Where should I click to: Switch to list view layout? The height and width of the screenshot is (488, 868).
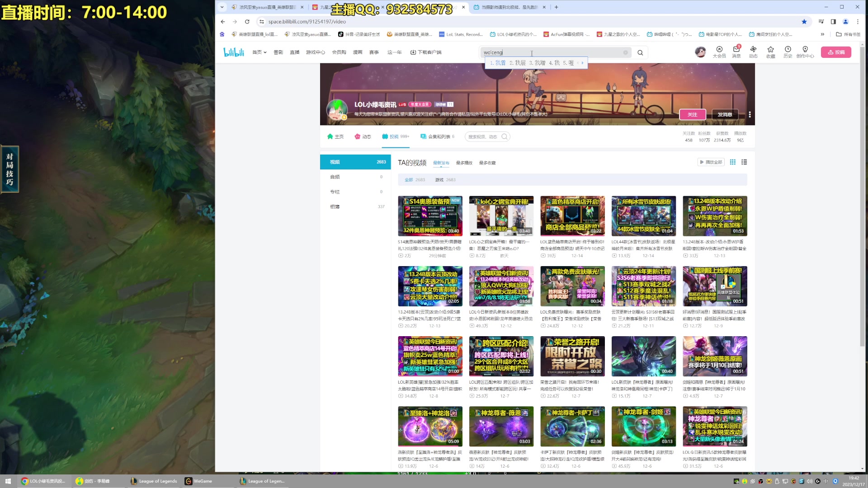pyautogui.click(x=744, y=162)
